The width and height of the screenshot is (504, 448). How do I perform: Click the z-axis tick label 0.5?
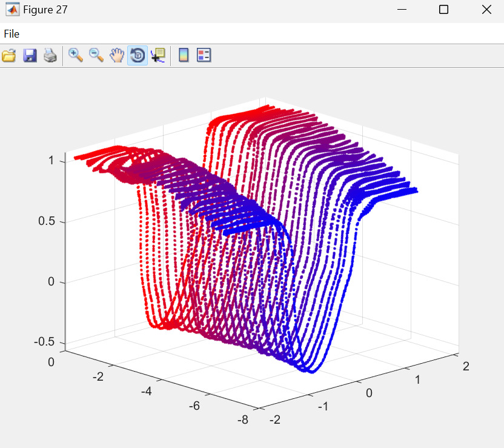coord(46,222)
